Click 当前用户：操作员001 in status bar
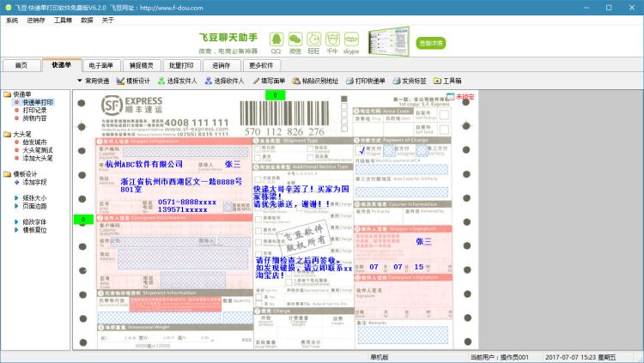 pyautogui.click(x=500, y=357)
